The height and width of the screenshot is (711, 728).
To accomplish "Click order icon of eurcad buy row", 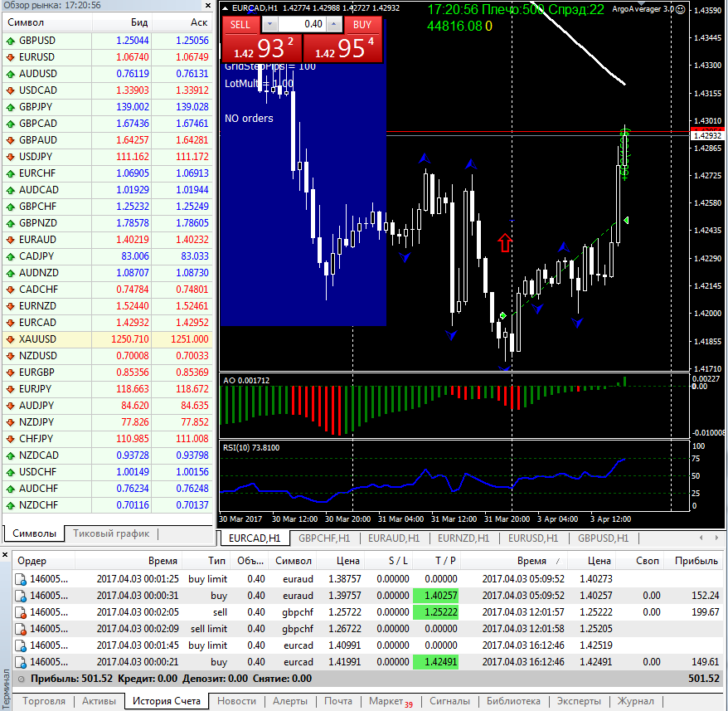I will click(21, 662).
